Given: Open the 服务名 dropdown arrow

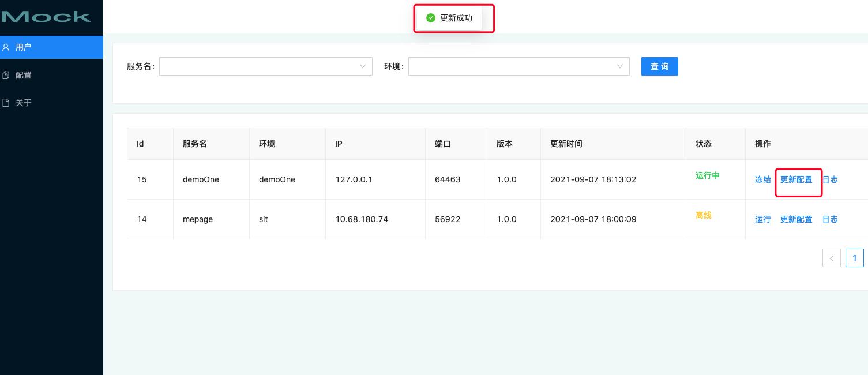Looking at the screenshot, I should point(363,66).
